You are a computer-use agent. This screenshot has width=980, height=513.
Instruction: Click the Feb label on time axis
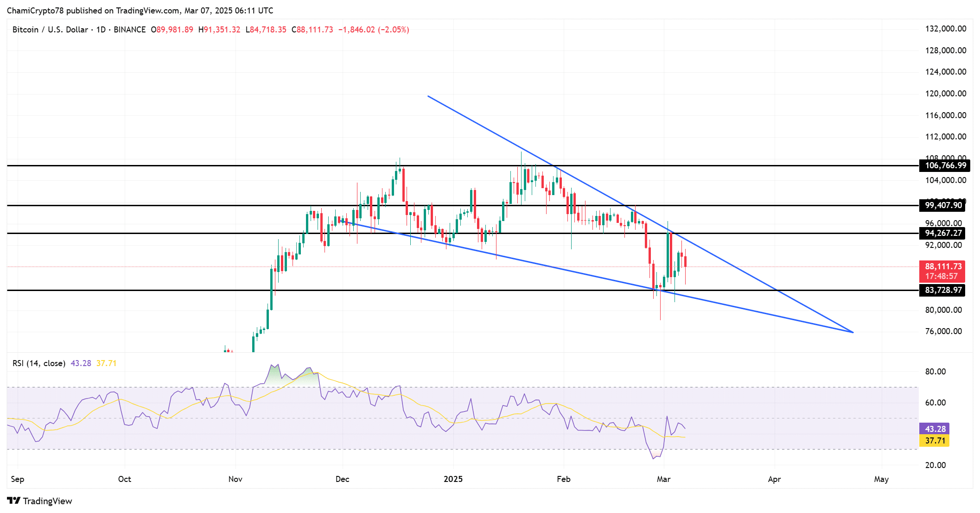(x=564, y=479)
